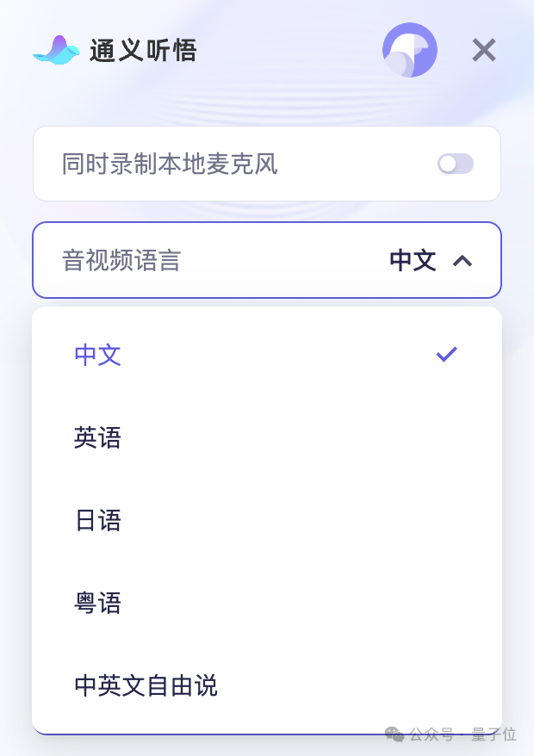Click the 同时录制本地麦克风 label

coord(167,164)
